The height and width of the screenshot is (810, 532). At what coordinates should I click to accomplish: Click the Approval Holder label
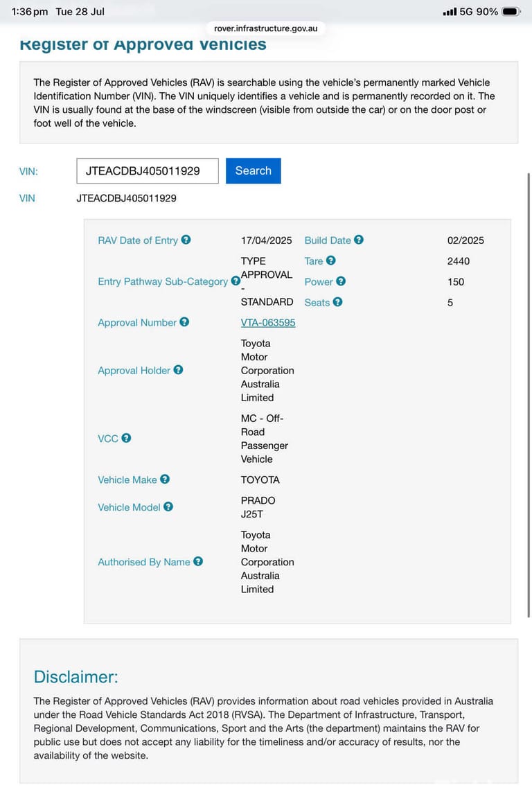coord(134,371)
